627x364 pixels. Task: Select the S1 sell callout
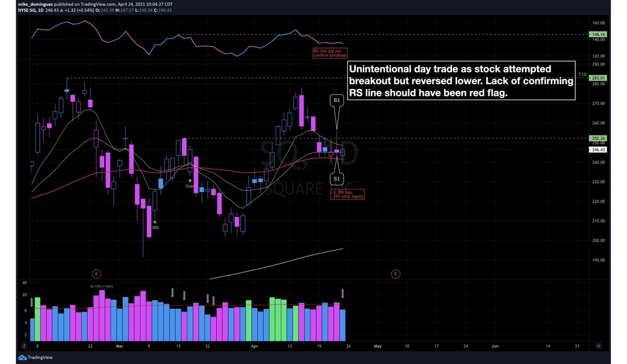tap(336, 179)
